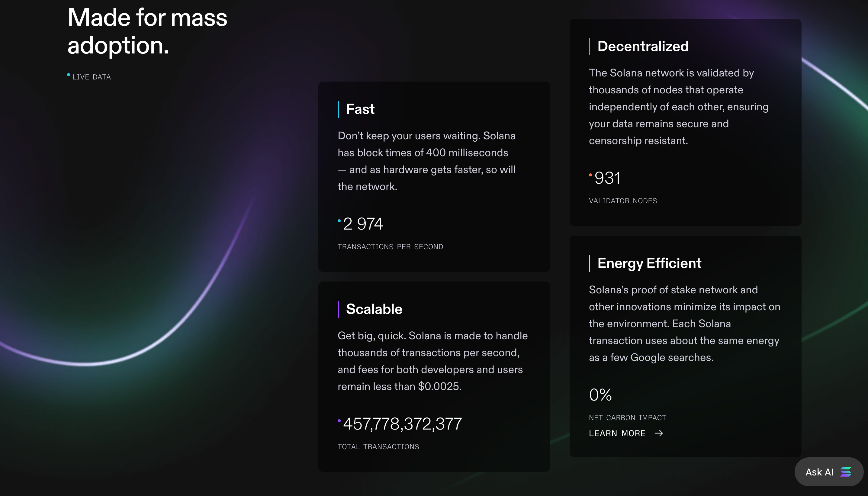Click the Decentralized card heading
The width and height of the screenshot is (868, 496).
click(643, 46)
